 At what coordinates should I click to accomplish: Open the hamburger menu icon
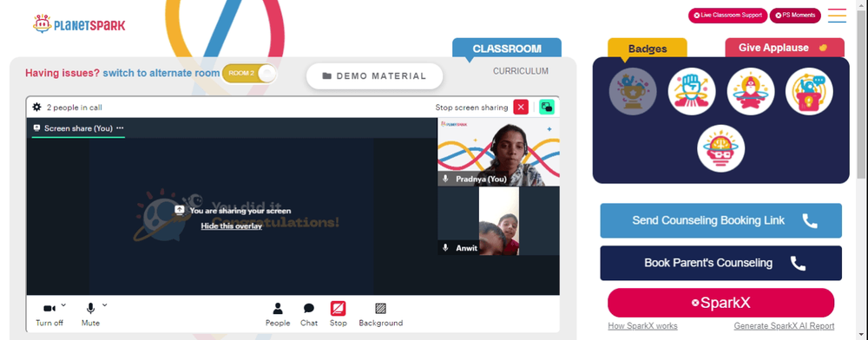click(837, 16)
